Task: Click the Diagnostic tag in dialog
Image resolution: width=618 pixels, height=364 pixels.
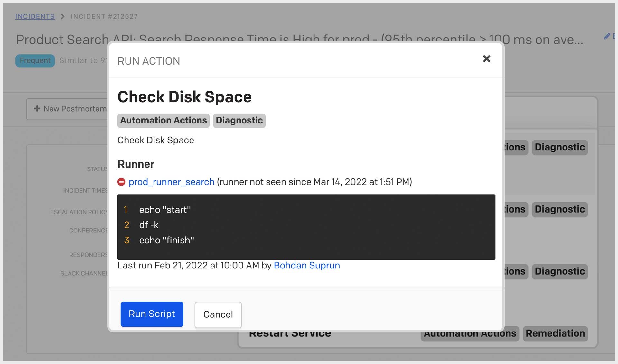Action: [239, 121]
